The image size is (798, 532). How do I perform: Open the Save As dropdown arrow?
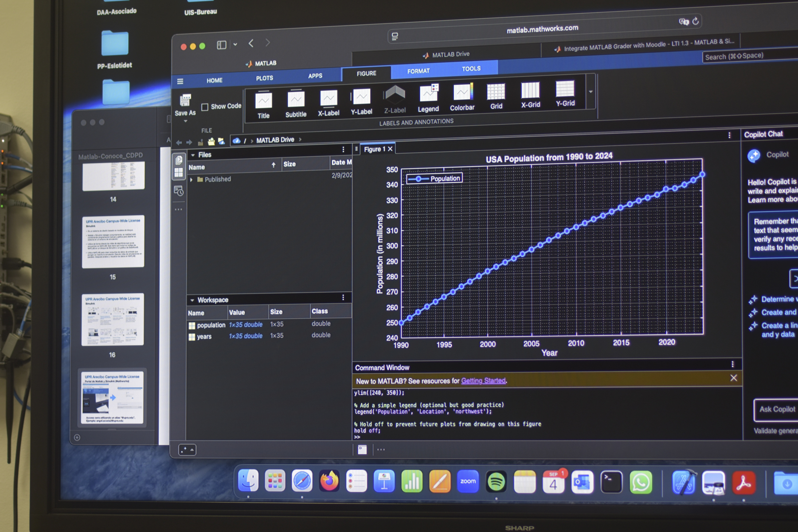pos(185,121)
